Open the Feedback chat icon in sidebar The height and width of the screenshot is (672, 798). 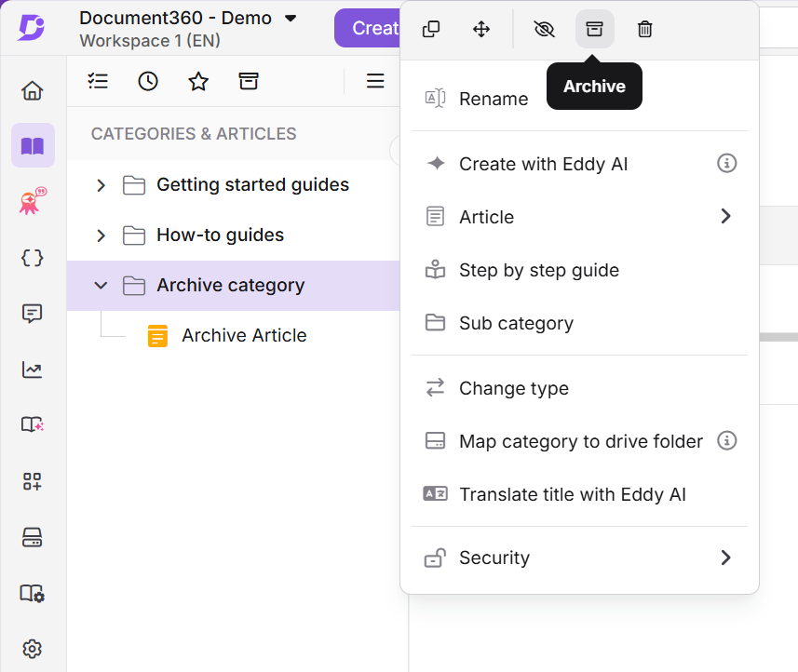[32, 314]
